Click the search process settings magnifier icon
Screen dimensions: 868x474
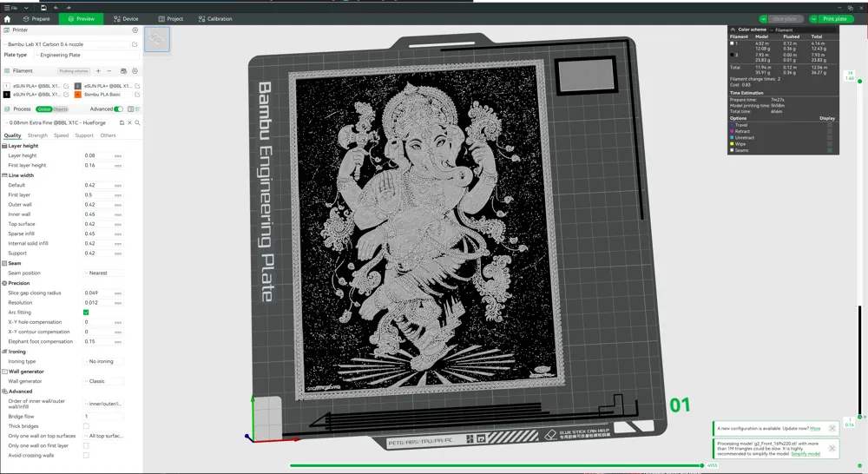point(137,123)
